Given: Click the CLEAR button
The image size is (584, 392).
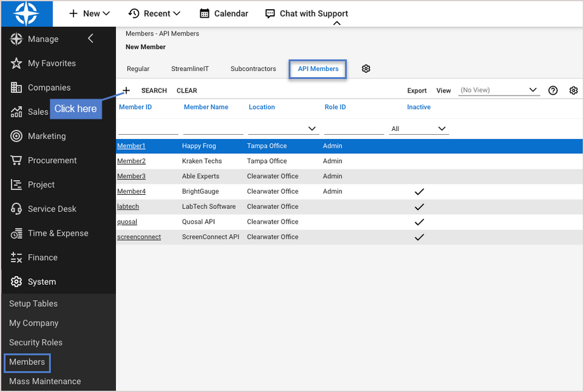Looking at the screenshot, I should (186, 91).
